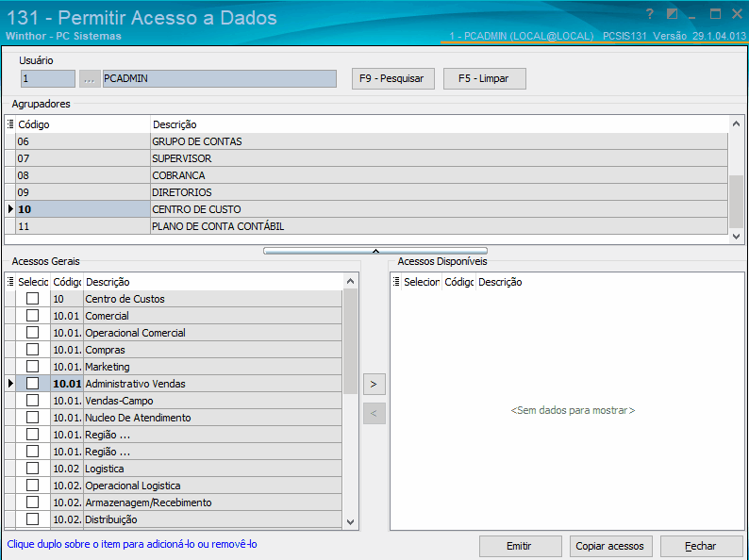Click Acessos Gerais Descrição column header
The height and width of the screenshot is (560, 749).
pos(213,282)
